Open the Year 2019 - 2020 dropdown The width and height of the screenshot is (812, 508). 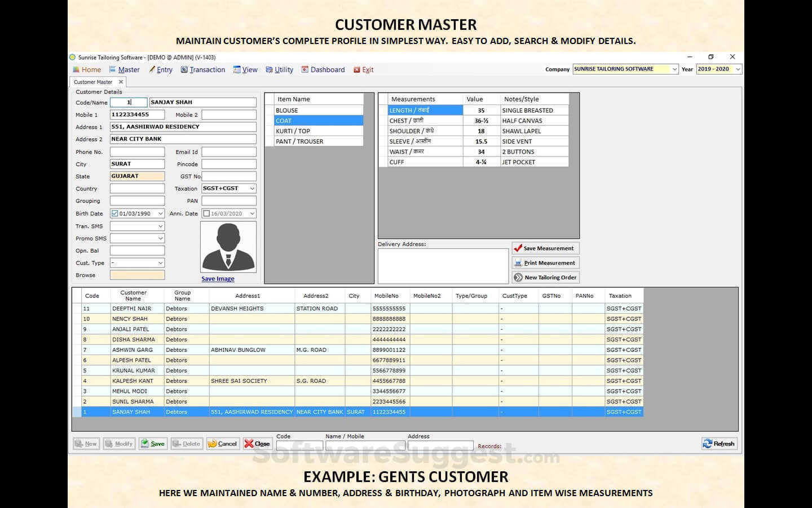tap(738, 69)
